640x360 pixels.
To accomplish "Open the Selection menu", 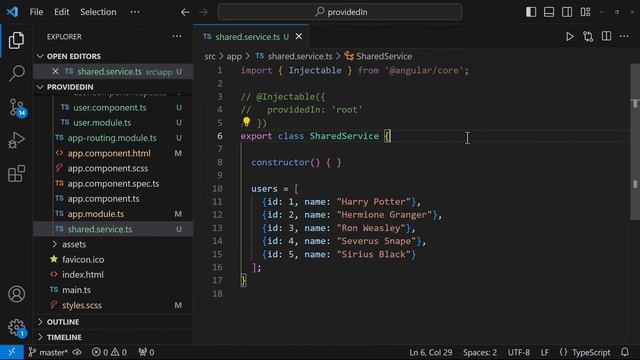I will tap(98, 12).
